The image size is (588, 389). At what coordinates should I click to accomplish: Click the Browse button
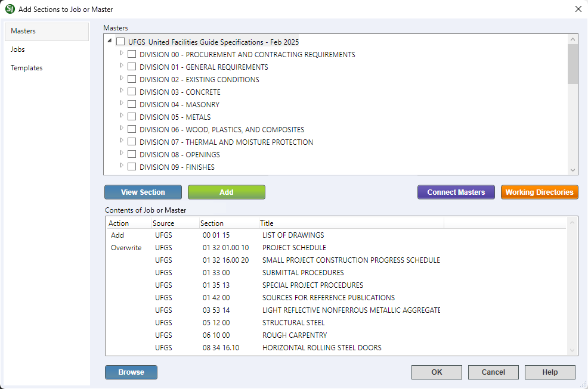[x=131, y=372]
